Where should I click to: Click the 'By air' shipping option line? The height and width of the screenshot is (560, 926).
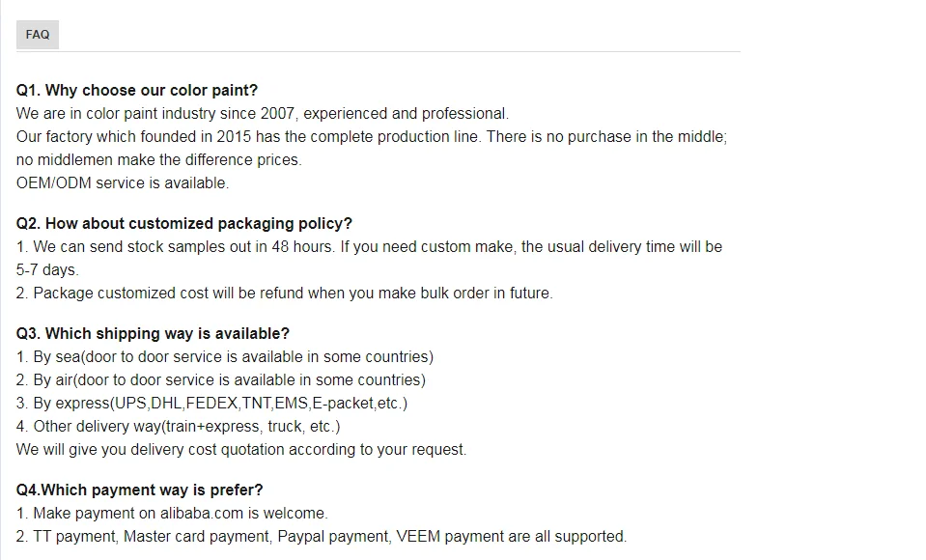221,380
